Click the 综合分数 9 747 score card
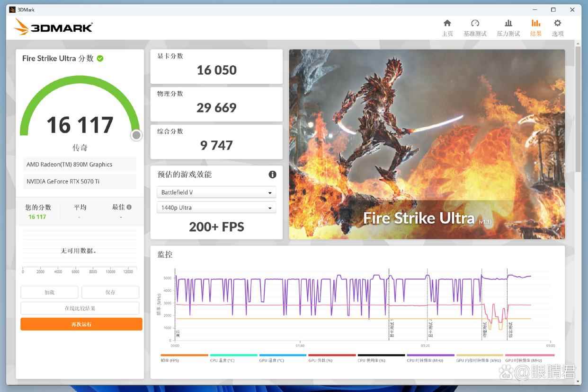The width and height of the screenshot is (588, 392). tap(216, 142)
